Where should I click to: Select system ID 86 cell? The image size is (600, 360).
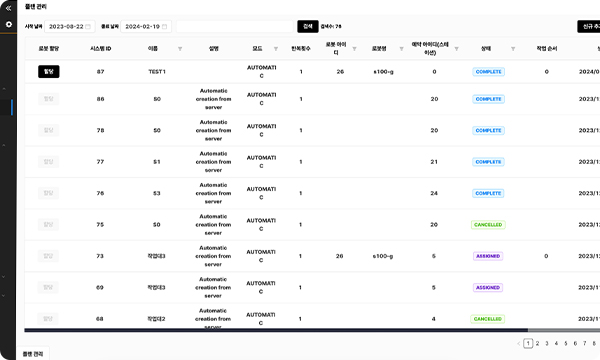[100, 99]
